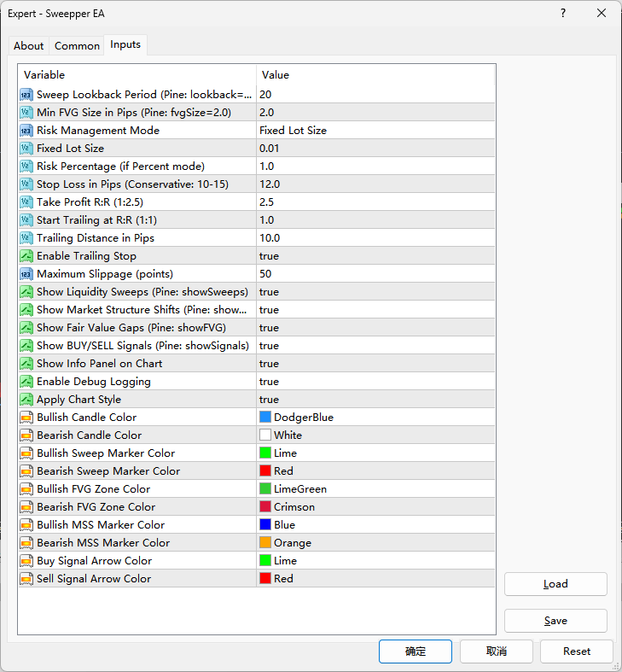This screenshot has width=622, height=672.
Task: Toggle Apply Chart Style value
Action: (x=375, y=400)
